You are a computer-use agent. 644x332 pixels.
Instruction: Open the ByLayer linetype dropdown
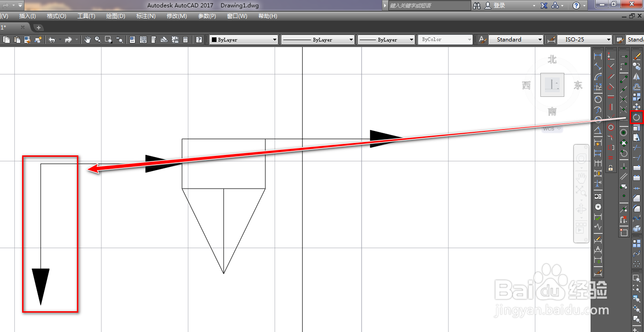tap(318, 40)
